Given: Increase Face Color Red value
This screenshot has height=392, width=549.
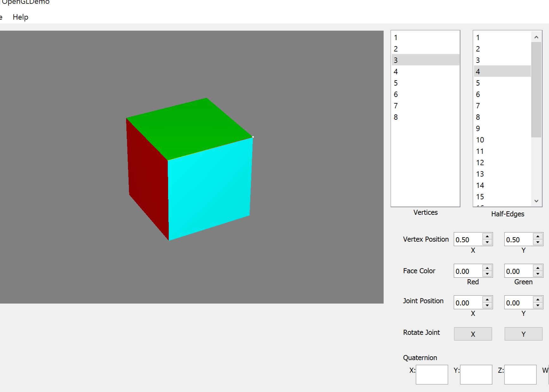Looking at the screenshot, I should click(487, 268).
